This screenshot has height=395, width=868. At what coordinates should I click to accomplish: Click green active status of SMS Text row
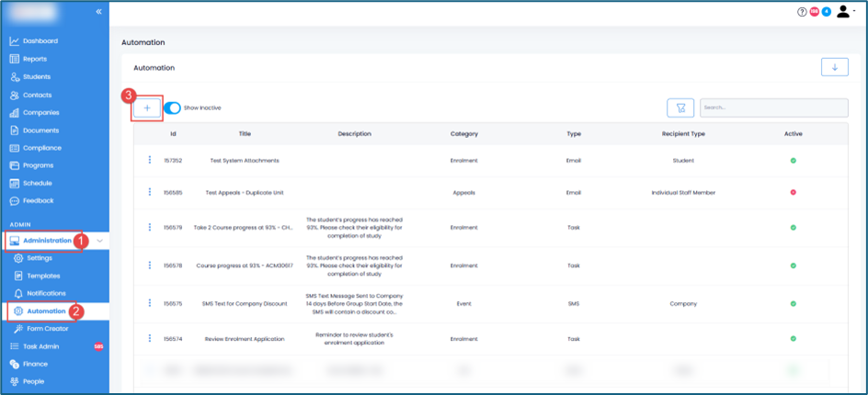point(793,303)
